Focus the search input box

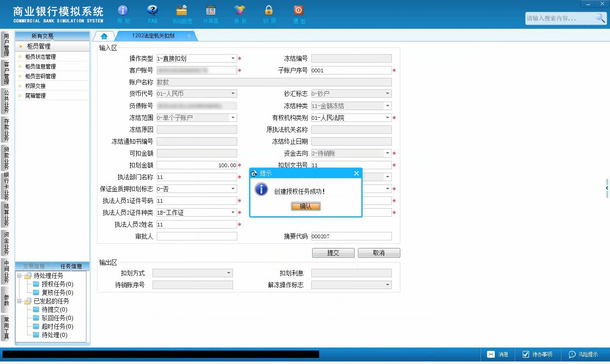click(559, 18)
